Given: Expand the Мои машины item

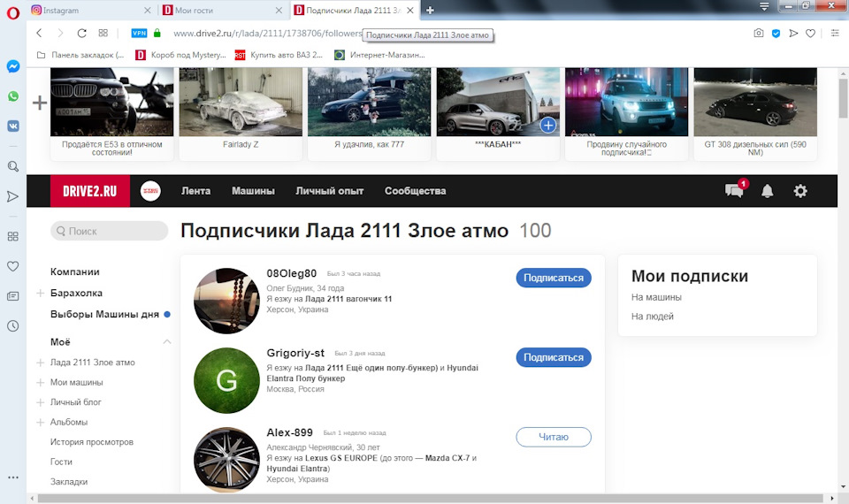Looking at the screenshot, I should (40, 383).
